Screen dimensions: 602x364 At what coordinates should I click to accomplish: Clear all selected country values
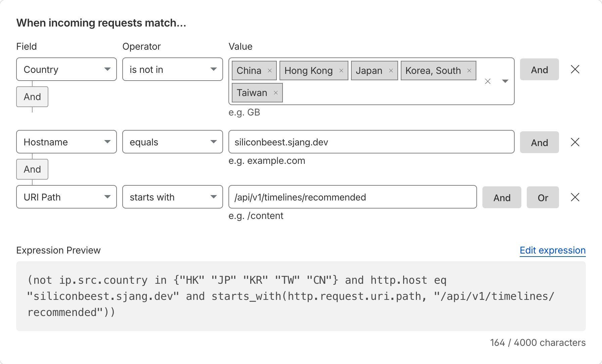(488, 81)
